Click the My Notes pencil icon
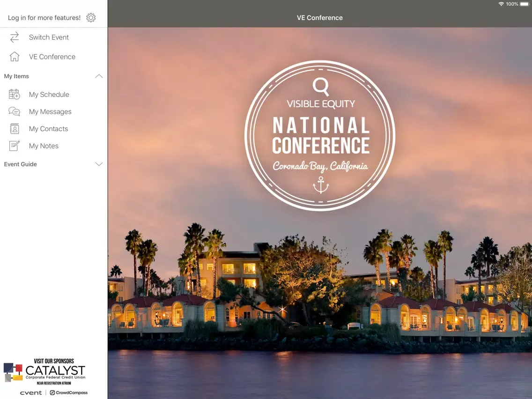Screen dimensions: 532x399 tap(14, 146)
